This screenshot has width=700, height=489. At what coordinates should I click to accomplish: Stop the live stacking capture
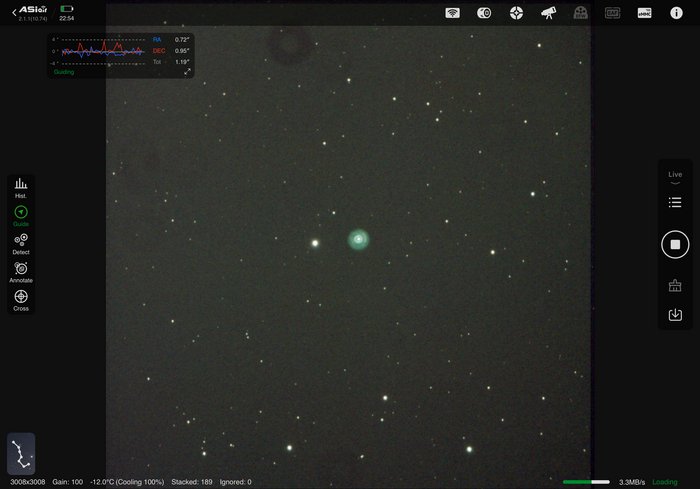coord(675,244)
